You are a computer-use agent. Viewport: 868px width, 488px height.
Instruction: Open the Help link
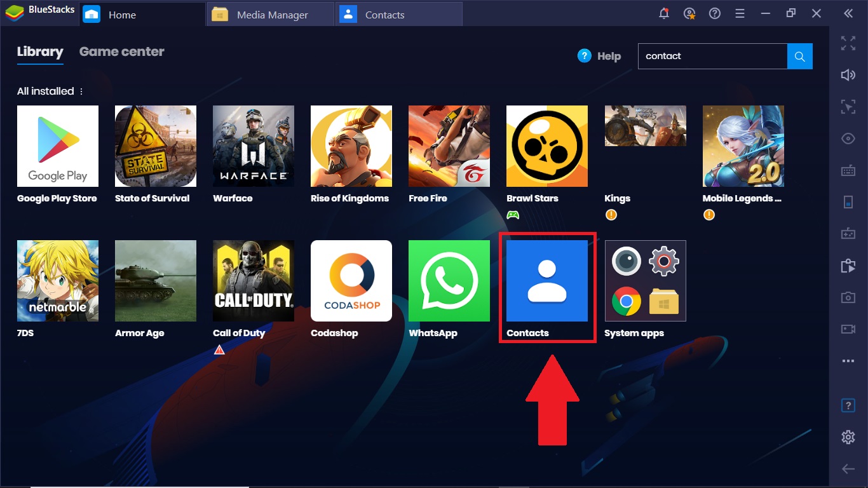tap(599, 56)
